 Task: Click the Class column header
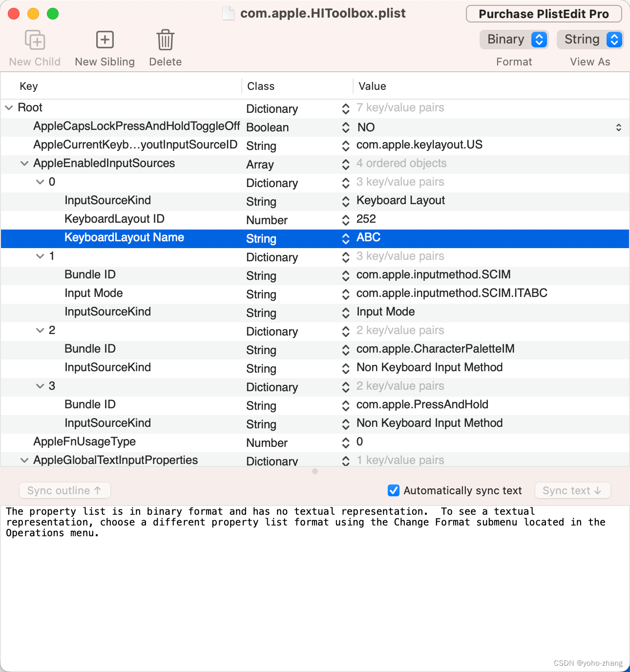tap(261, 86)
